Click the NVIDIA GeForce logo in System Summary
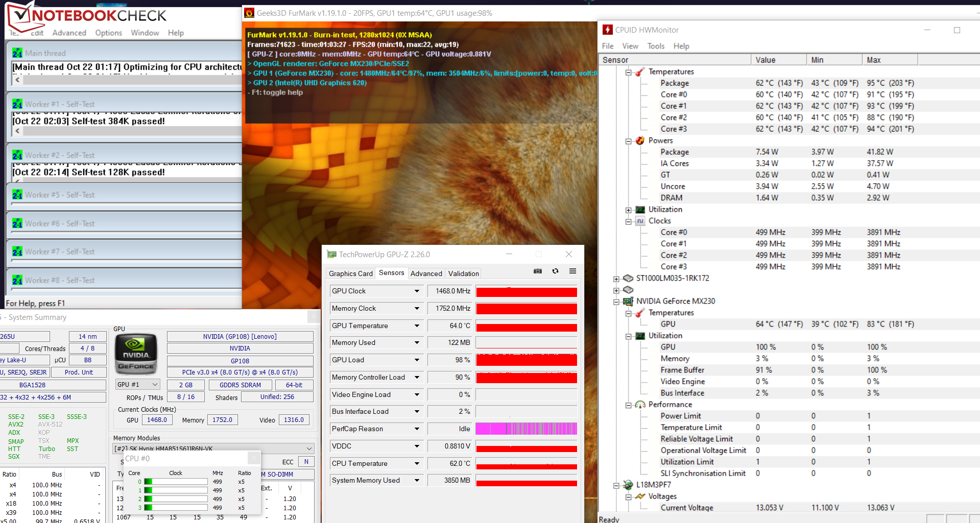Image resolution: width=980 pixels, height=523 pixels. (136, 355)
